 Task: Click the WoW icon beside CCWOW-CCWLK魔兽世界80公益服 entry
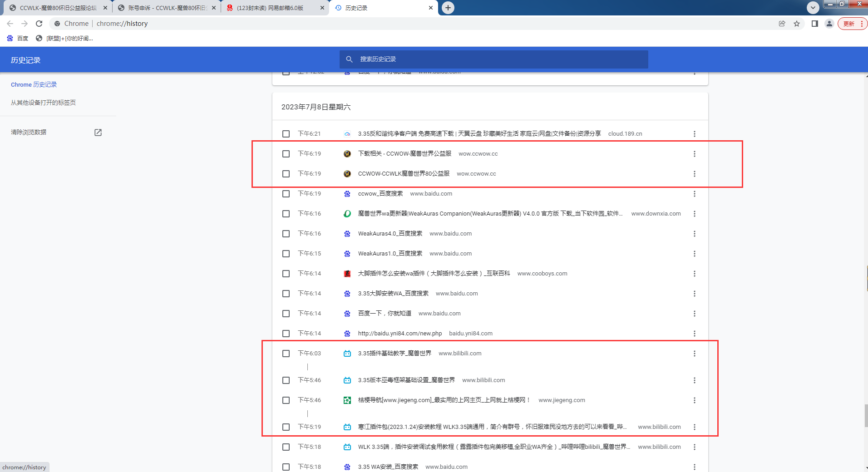click(x=347, y=173)
